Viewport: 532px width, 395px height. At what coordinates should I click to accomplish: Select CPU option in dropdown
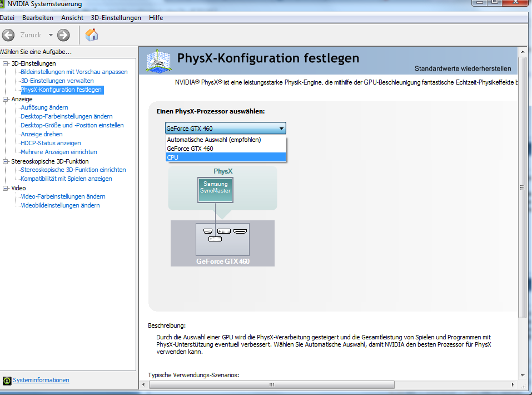tap(226, 157)
